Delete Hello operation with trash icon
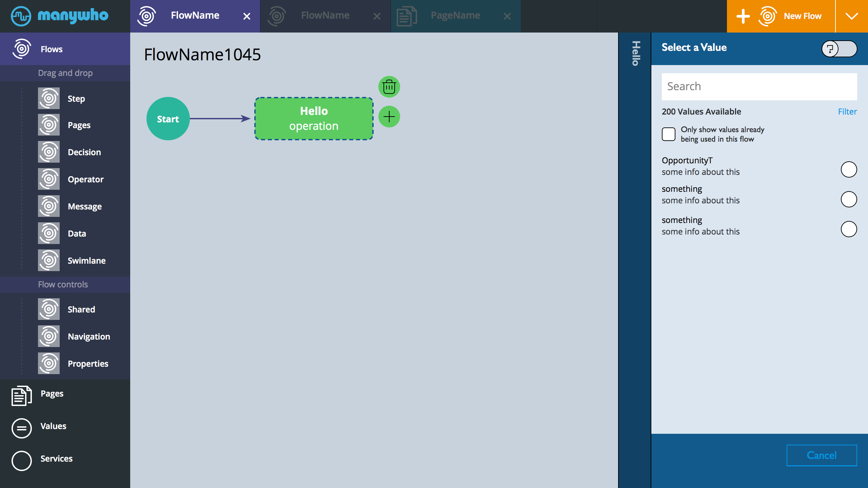 tap(389, 87)
